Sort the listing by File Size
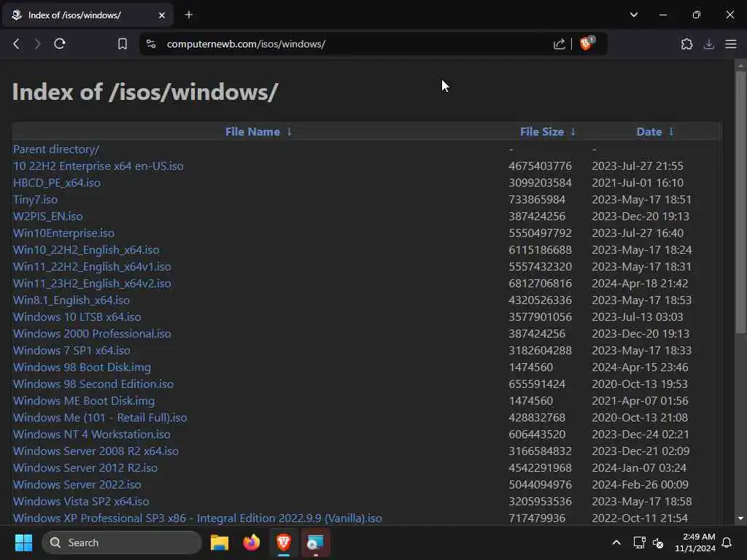747x560 pixels. pyautogui.click(x=542, y=132)
